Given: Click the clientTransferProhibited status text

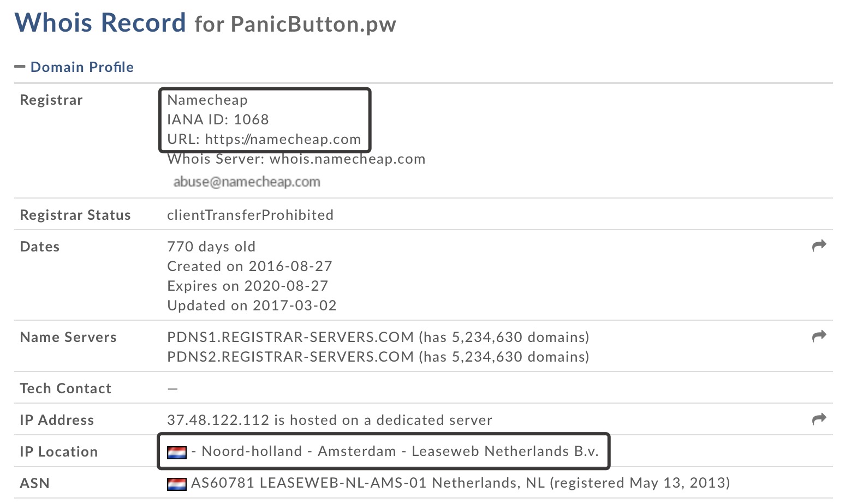Looking at the screenshot, I should click(x=250, y=215).
